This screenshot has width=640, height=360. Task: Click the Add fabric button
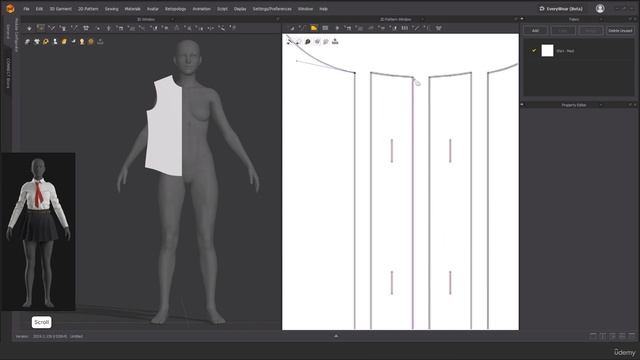536,31
